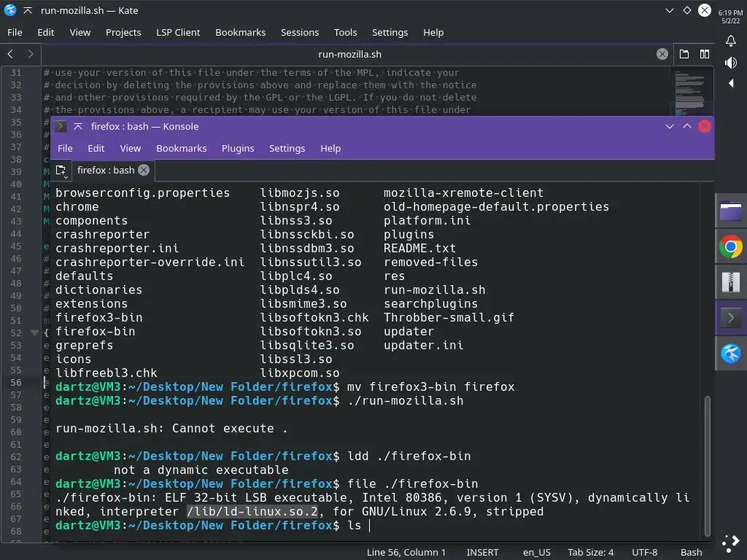747x560 pixels.
Task: Open new tab button in Konsole
Action: coord(61,171)
